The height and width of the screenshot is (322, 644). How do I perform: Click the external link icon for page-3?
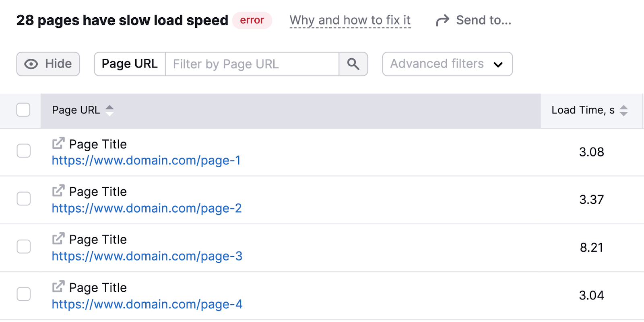click(58, 239)
